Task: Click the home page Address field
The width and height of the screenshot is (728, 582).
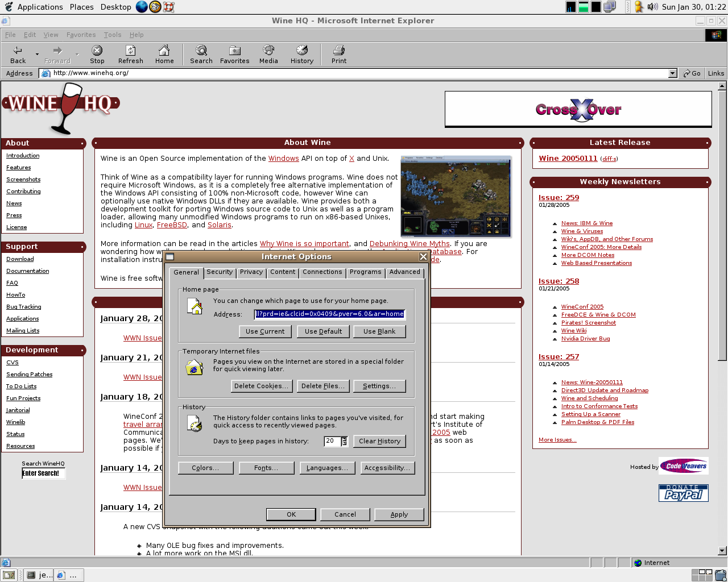Action: [x=330, y=314]
